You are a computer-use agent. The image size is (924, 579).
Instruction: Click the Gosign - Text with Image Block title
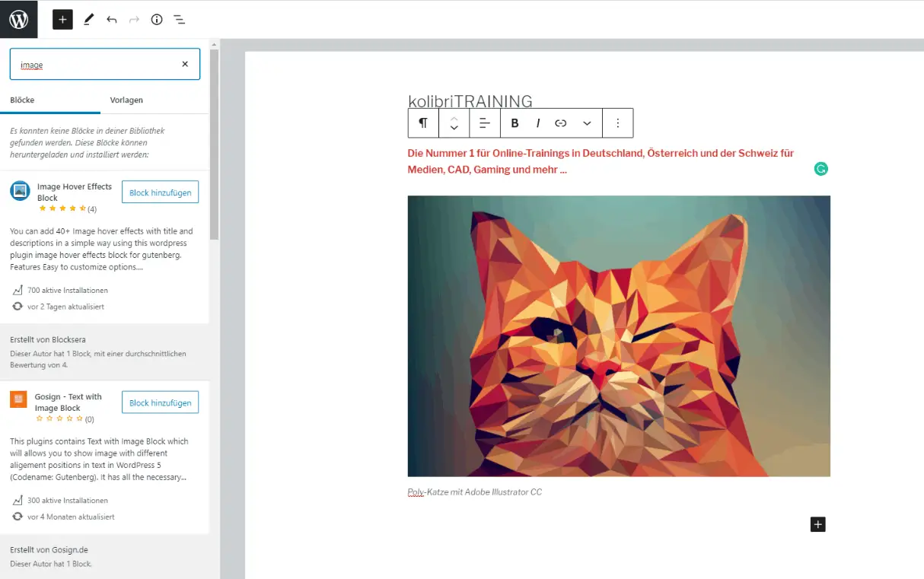pyautogui.click(x=69, y=402)
